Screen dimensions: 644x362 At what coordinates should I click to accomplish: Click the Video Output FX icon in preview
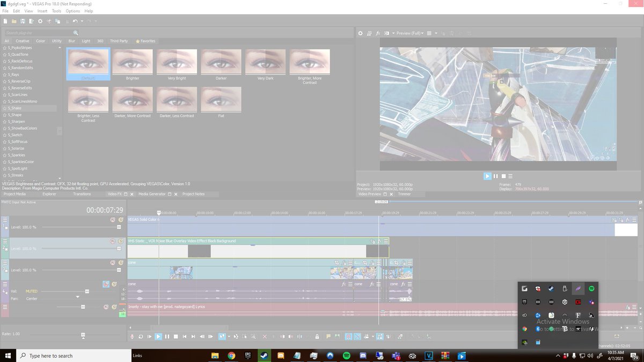click(378, 33)
